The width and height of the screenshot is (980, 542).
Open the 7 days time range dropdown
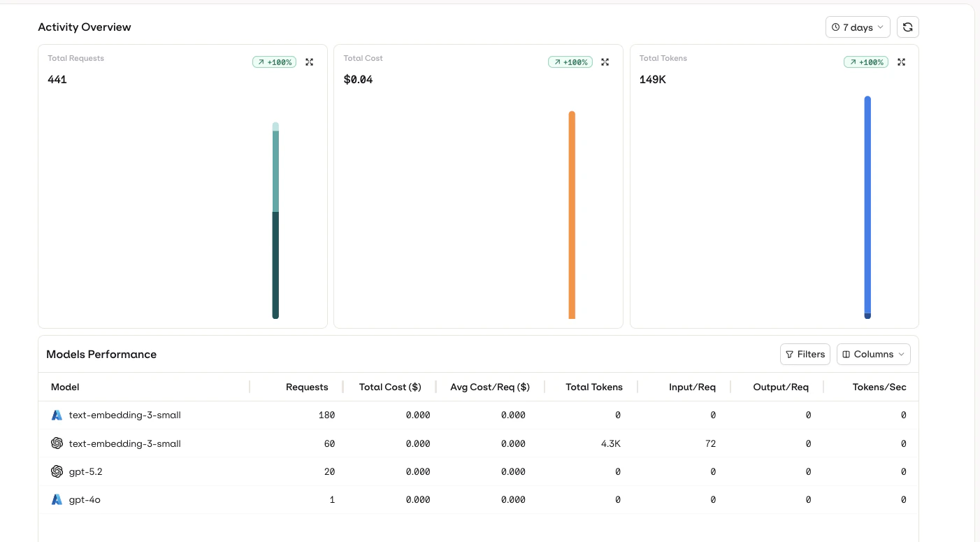pyautogui.click(x=858, y=27)
